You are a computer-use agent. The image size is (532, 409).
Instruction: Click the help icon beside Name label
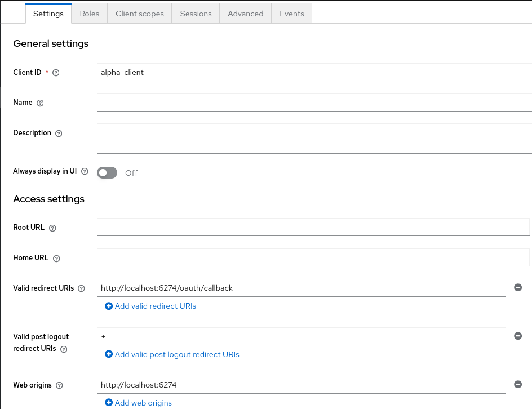click(x=40, y=103)
